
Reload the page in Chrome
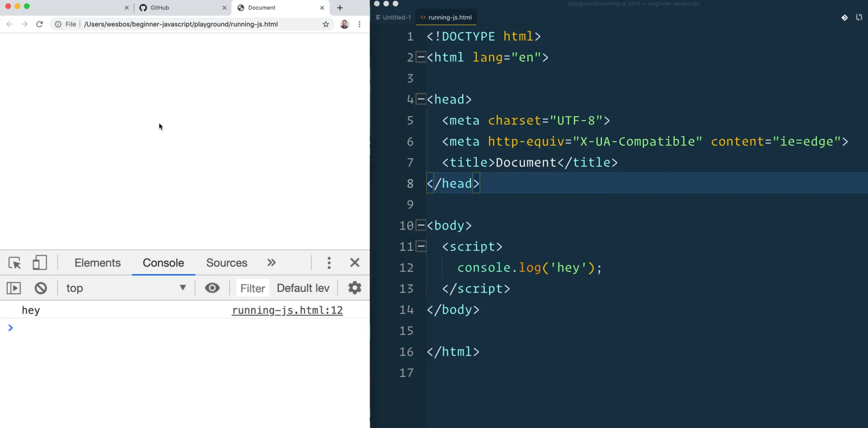click(x=40, y=24)
